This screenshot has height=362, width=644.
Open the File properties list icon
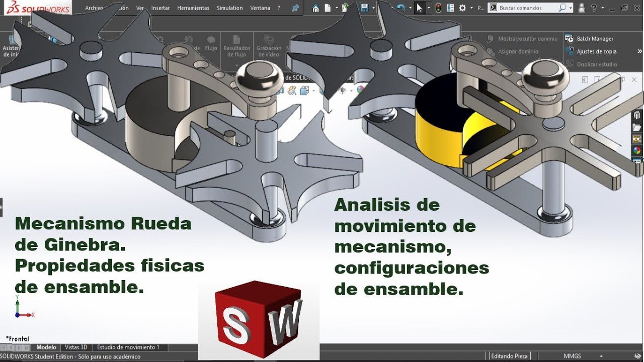[x=450, y=8]
